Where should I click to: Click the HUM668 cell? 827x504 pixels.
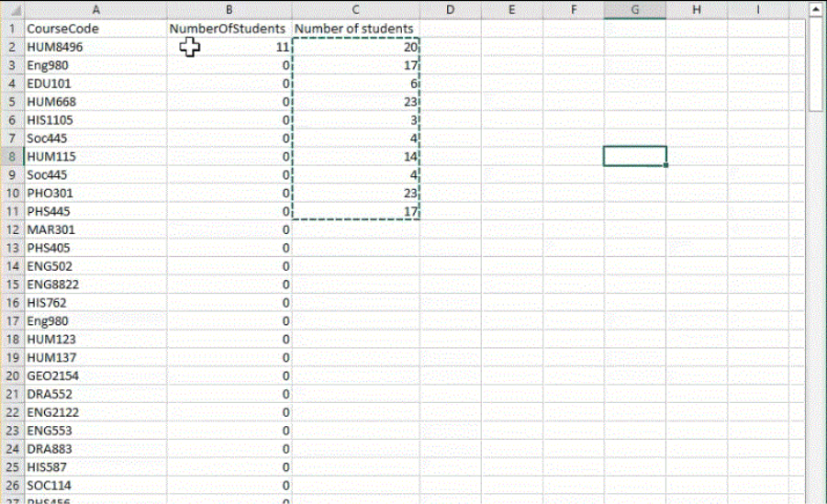tap(95, 102)
